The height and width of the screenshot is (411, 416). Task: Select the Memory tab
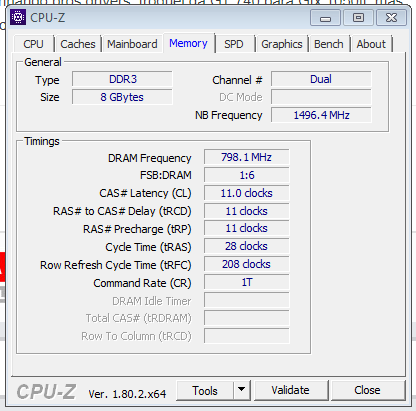pyautogui.click(x=188, y=43)
